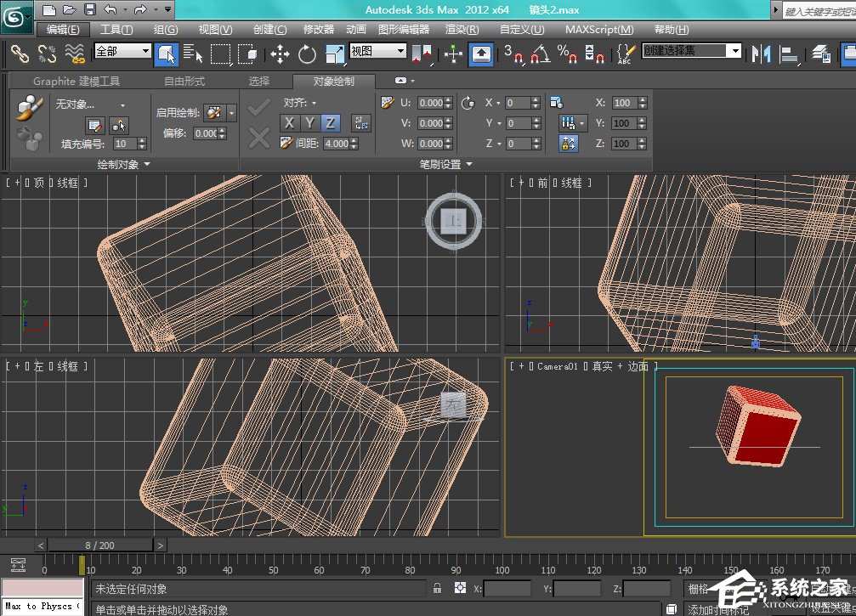856x616 pixels.
Task: Switch to the 自由形式 ribbon tab
Action: click(184, 82)
